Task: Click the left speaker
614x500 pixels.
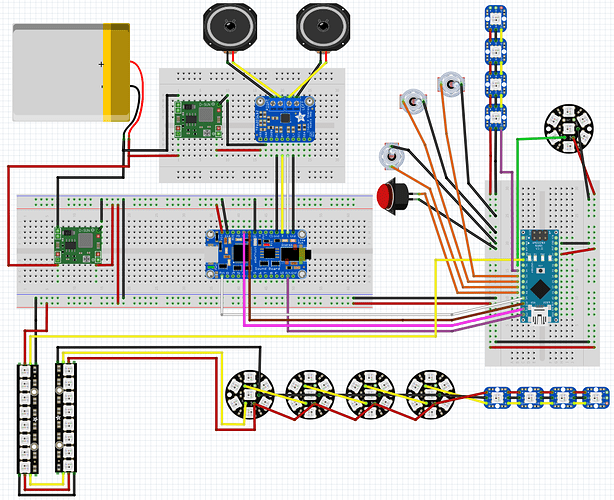Action: pyautogui.click(x=230, y=27)
